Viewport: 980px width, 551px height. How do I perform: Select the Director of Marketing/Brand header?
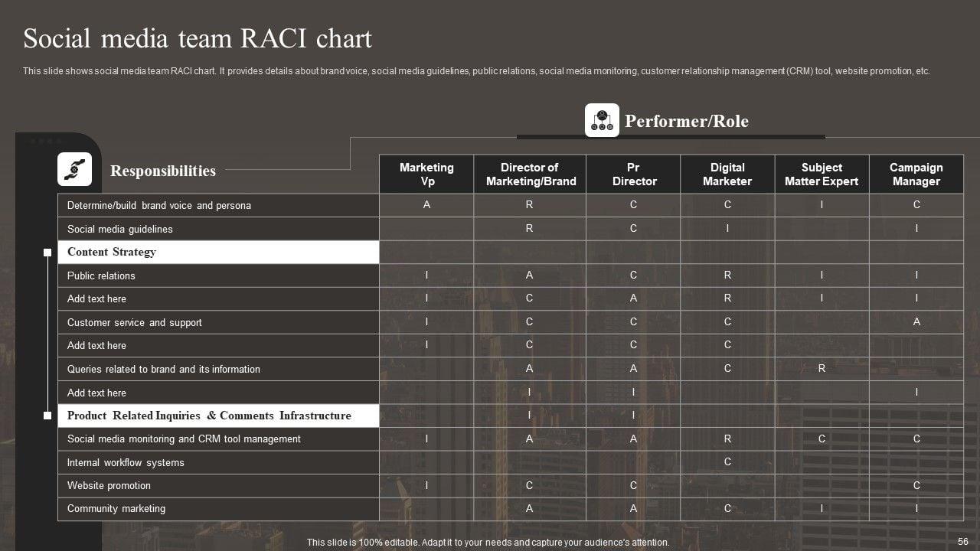[x=529, y=174]
